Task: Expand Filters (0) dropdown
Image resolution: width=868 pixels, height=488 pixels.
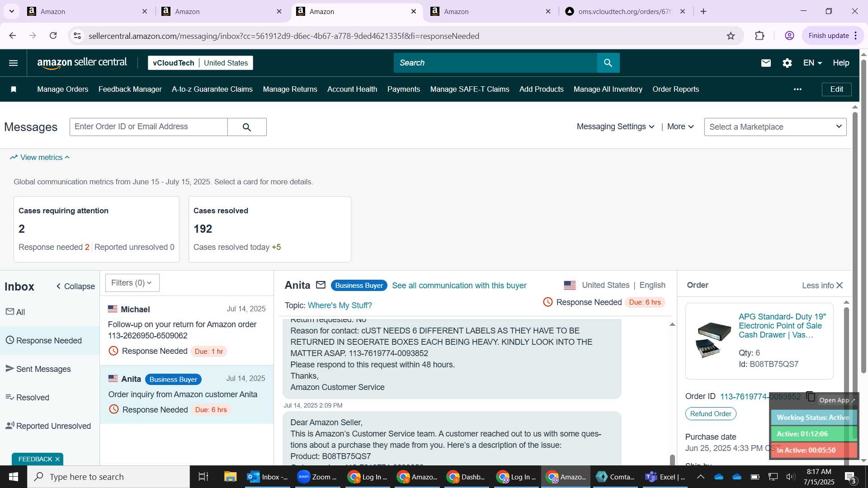Action: [x=132, y=283]
